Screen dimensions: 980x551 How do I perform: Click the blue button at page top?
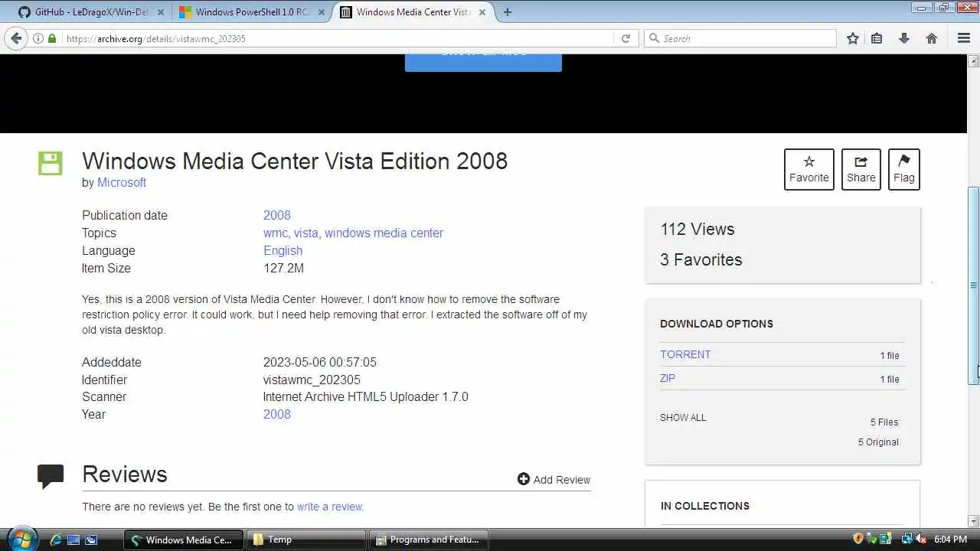pos(483,61)
